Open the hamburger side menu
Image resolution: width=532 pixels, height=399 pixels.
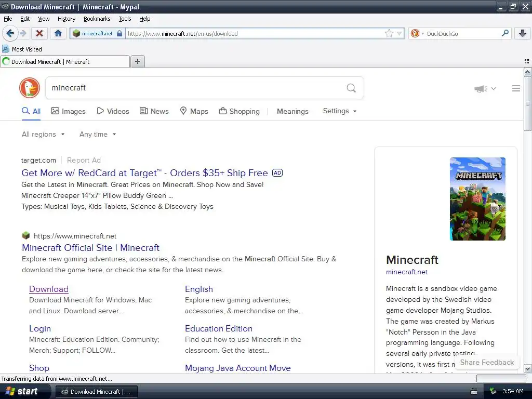point(516,88)
